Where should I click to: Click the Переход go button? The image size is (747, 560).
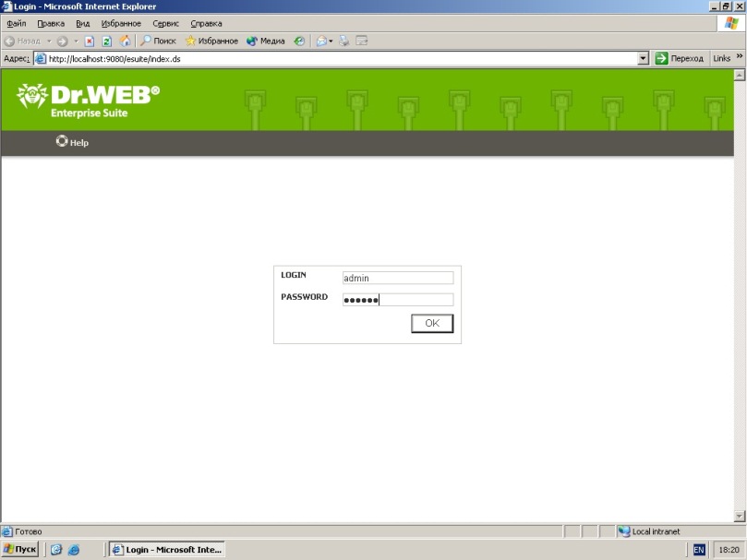pyautogui.click(x=680, y=58)
